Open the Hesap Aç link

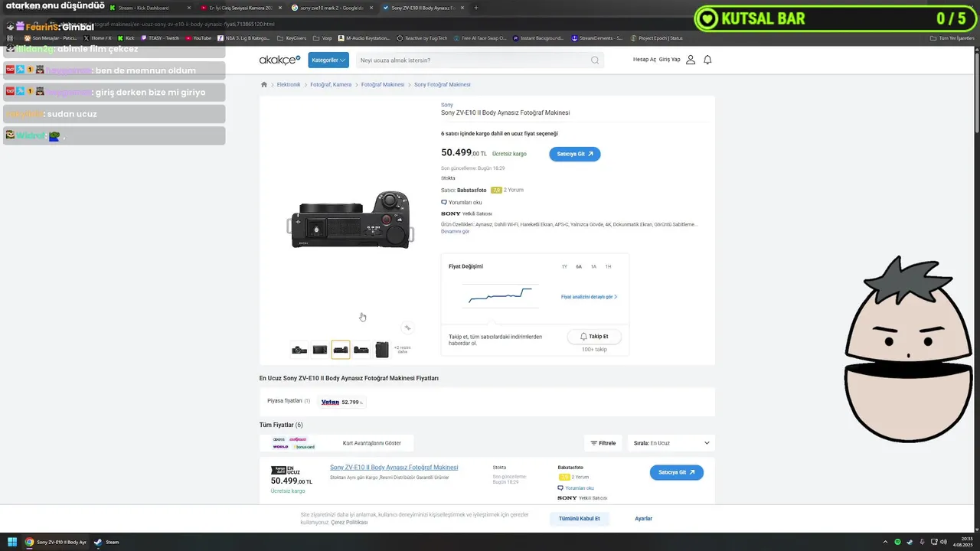pos(644,60)
